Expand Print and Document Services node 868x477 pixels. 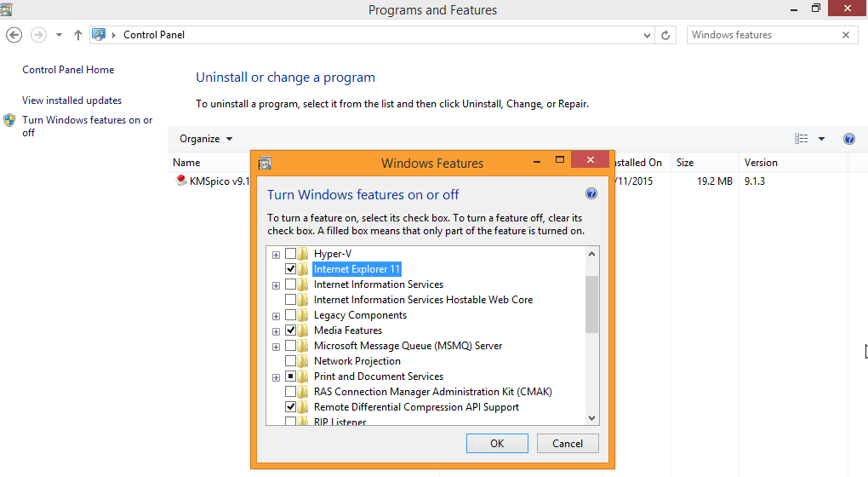[x=276, y=377]
